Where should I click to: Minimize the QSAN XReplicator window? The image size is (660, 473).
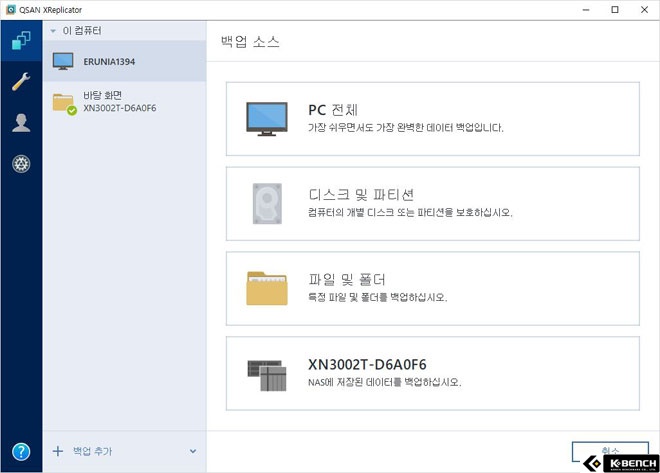(x=586, y=10)
